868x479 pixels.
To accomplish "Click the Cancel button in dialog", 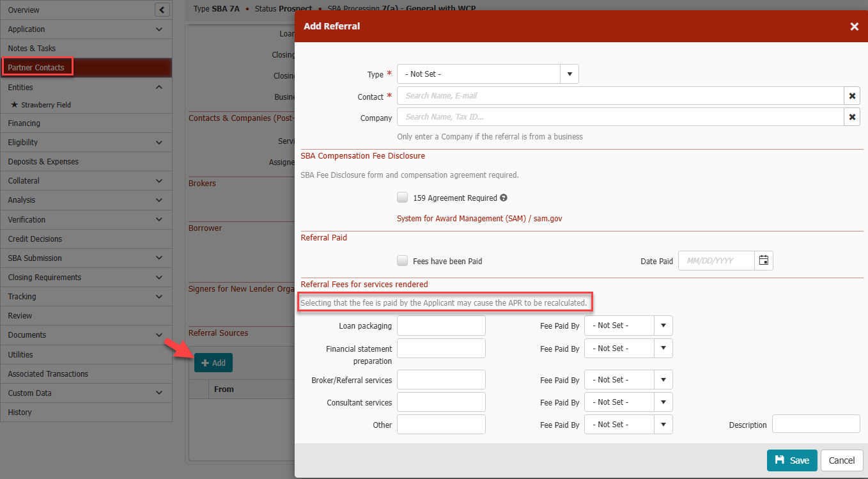I will point(841,460).
